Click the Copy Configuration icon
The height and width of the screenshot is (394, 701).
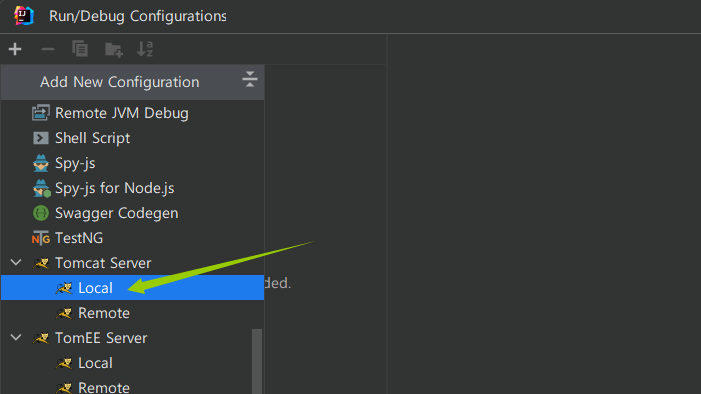coord(80,49)
